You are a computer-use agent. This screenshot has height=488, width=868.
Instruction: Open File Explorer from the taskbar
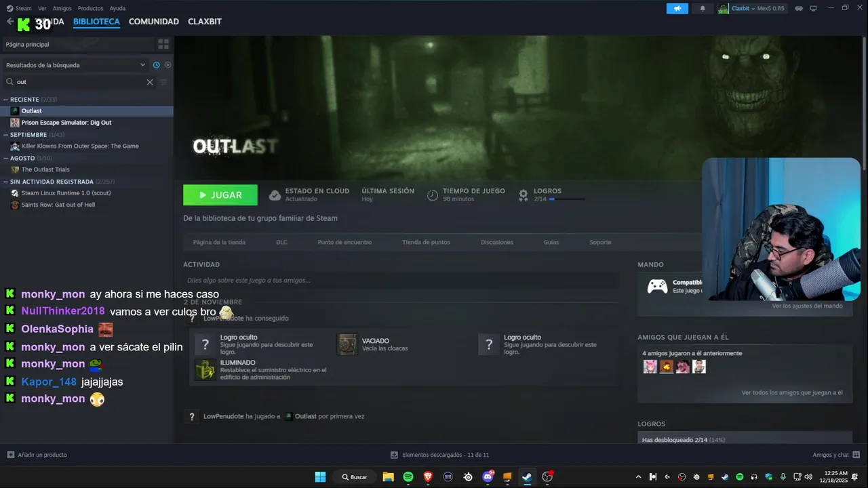point(389,477)
